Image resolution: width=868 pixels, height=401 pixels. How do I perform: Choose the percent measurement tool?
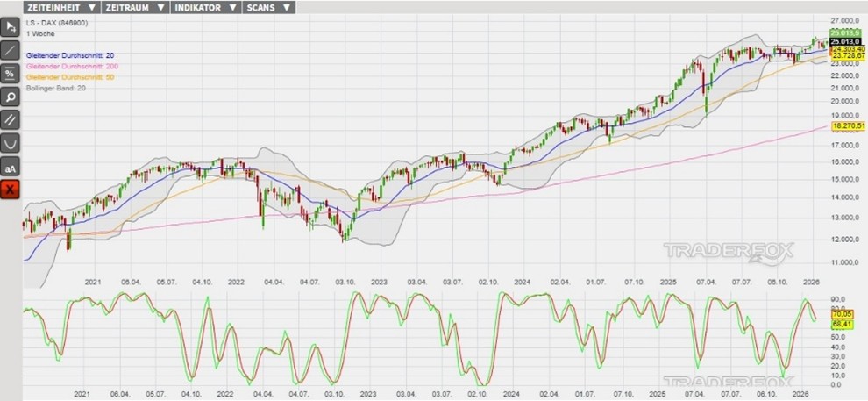point(11,74)
